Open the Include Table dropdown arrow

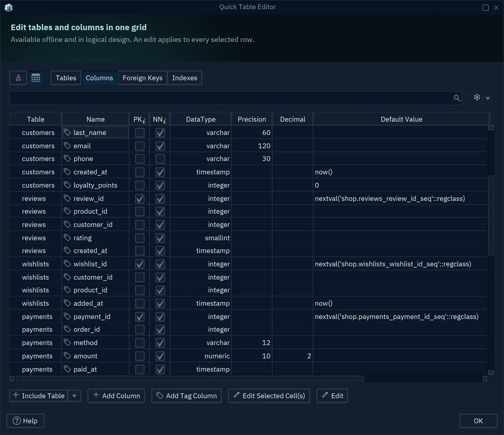pos(74,396)
